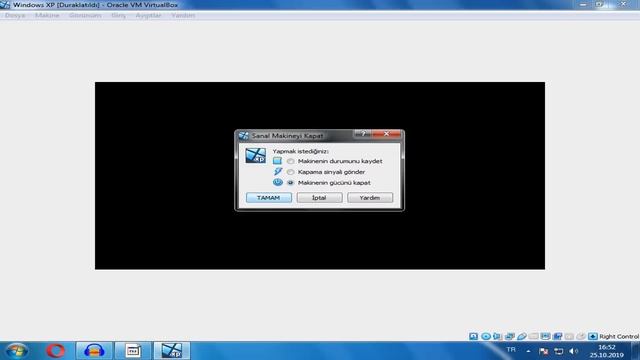This screenshot has height=360, width=640.
Task: Click the host key keyboard capture icon
Action: [593, 336]
